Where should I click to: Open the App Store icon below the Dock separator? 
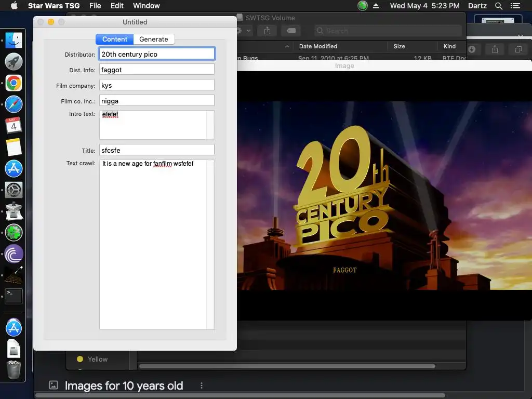point(14,327)
